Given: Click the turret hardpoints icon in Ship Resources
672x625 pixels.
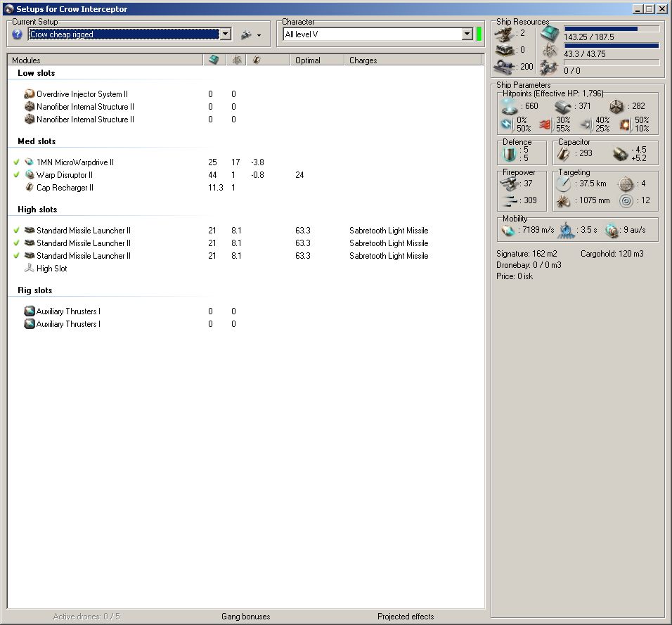Looking at the screenshot, I should (x=505, y=34).
